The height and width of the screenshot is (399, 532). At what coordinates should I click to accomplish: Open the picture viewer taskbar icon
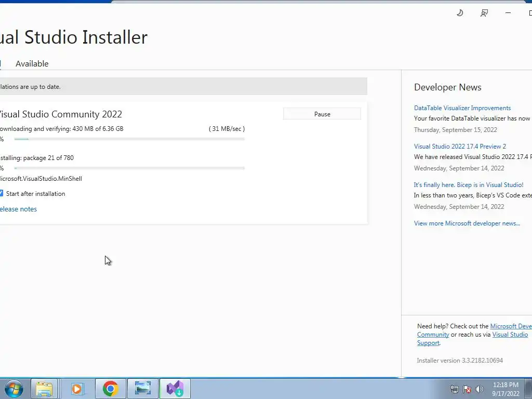(143, 389)
